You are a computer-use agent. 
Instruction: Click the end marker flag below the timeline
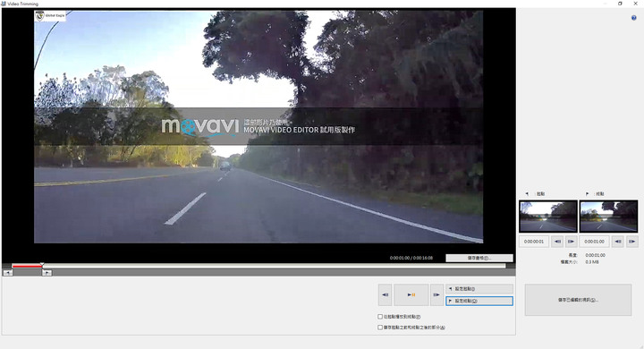(47, 273)
